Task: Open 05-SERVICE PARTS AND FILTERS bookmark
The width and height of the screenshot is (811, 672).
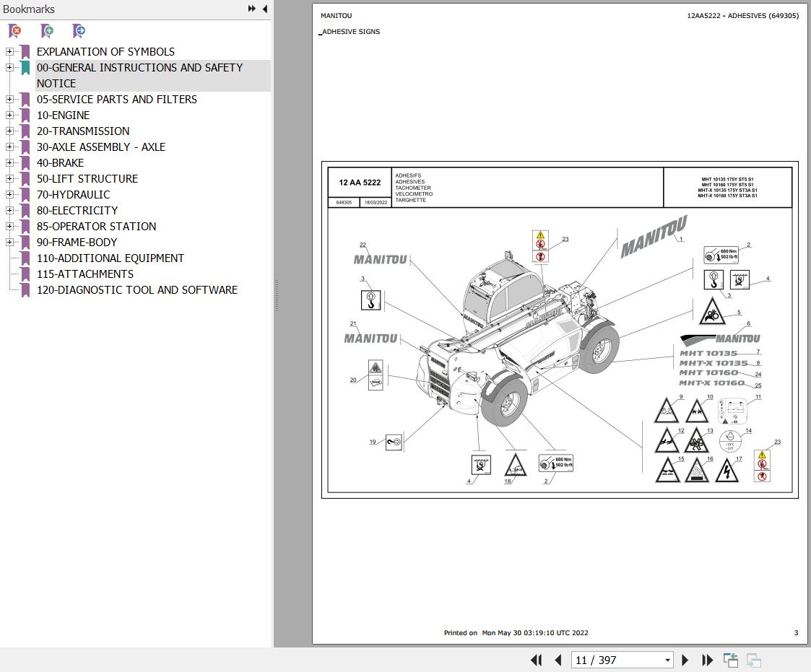Action: click(x=117, y=100)
